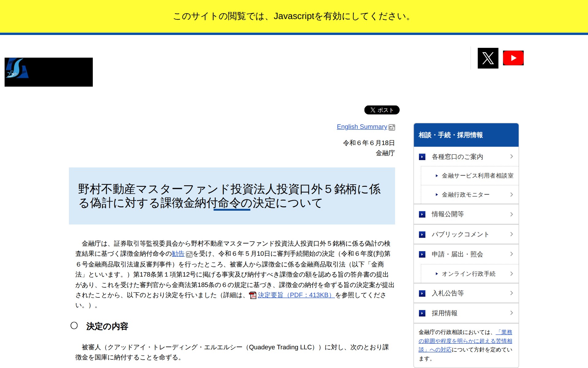Viewport: 588px width, 368px height.
Task: Expand 各種窓口のご案内 chevron
Action: pos(511,156)
